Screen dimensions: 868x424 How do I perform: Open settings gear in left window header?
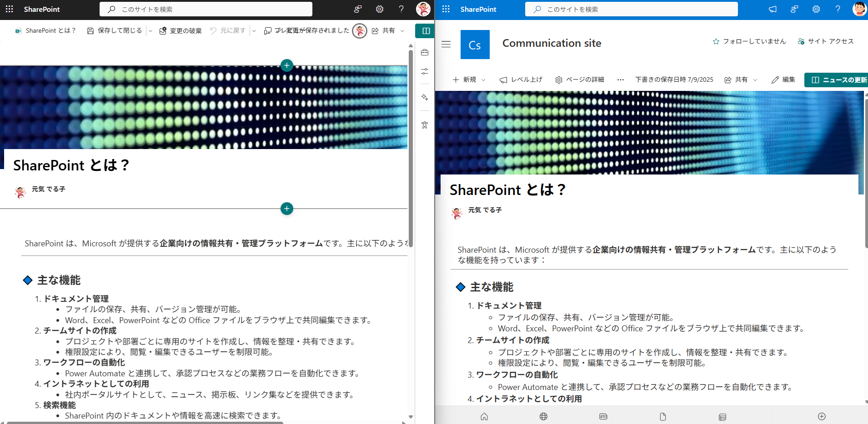(x=380, y=9)
